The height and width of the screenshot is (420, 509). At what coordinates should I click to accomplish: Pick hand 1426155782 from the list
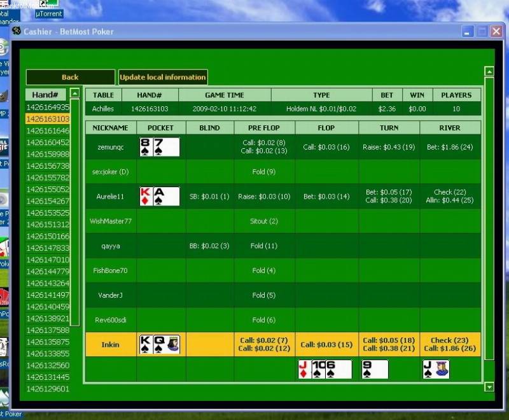coord(48,178)
